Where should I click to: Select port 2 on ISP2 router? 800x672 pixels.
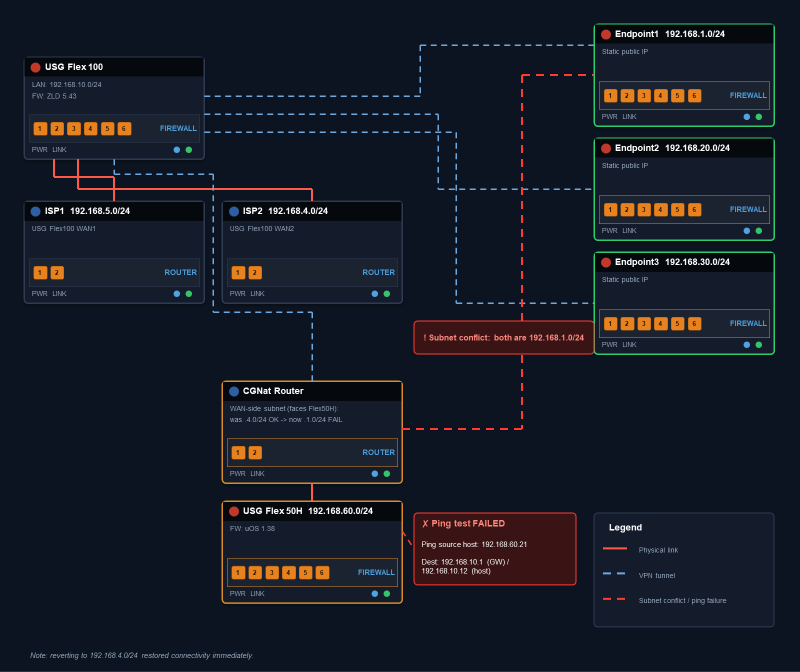point(255,272)
